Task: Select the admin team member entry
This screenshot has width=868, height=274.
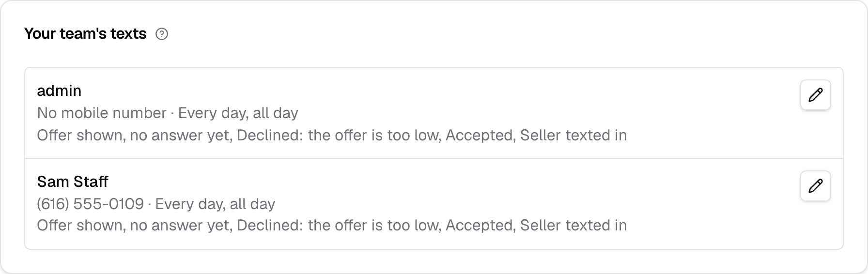Action: [434, 113]
